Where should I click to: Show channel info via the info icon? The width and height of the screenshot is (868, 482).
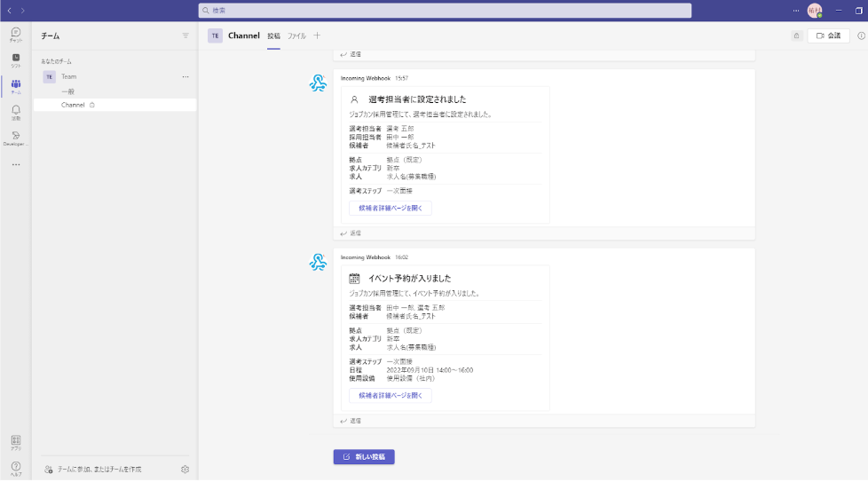[861, 36]
